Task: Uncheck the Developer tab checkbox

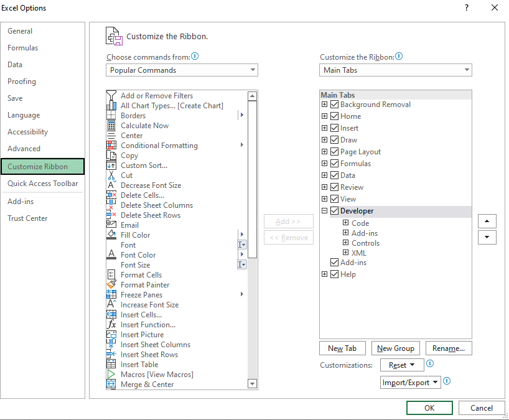Action: [334, 211]
